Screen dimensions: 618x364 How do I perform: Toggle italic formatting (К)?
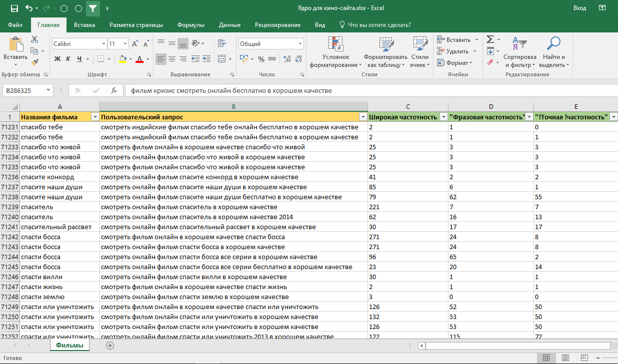click(68, 59)
